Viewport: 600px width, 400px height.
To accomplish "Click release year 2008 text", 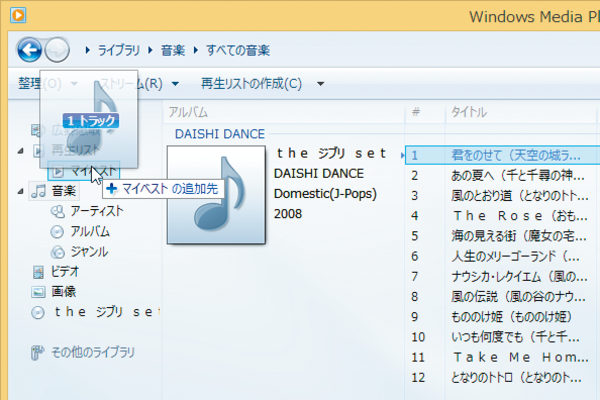I will coord(288,214).
